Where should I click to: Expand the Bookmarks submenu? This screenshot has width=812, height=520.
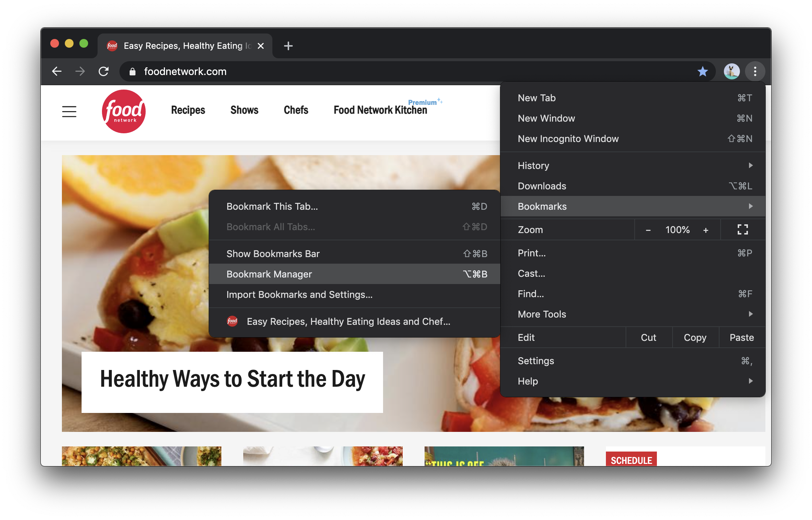coord(633,206)
